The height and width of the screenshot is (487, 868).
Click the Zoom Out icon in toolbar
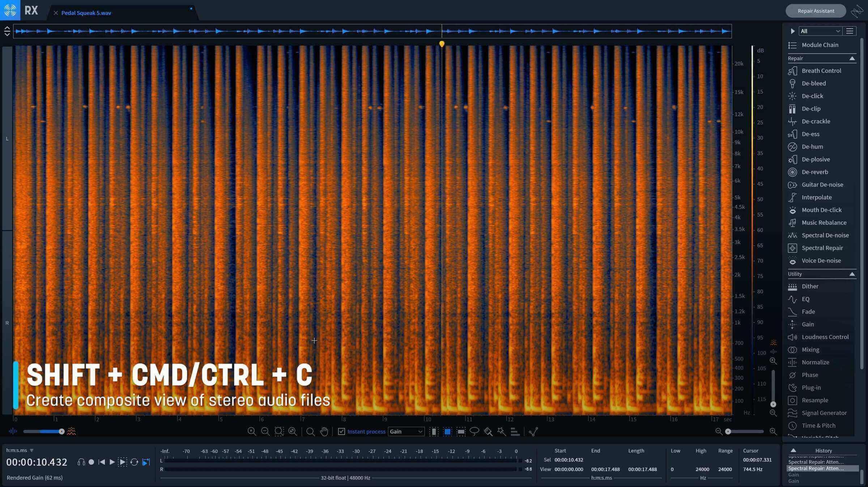[265, 431]
